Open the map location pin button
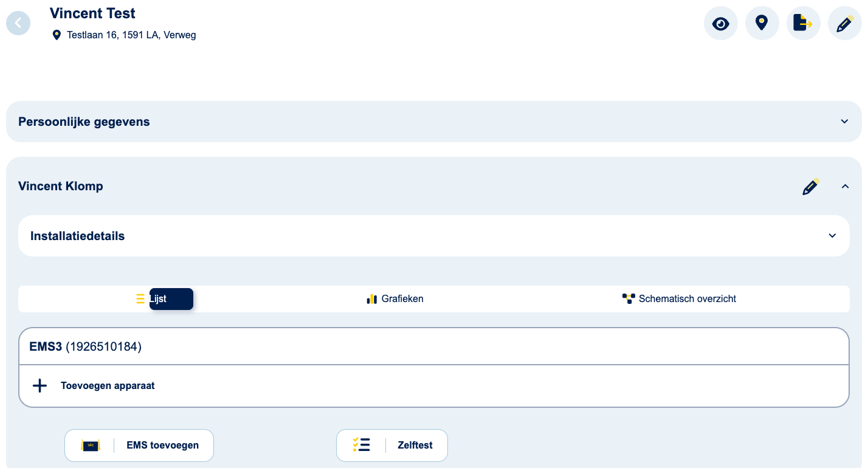Viewport: 868px width, 468px height. point(762,24)
